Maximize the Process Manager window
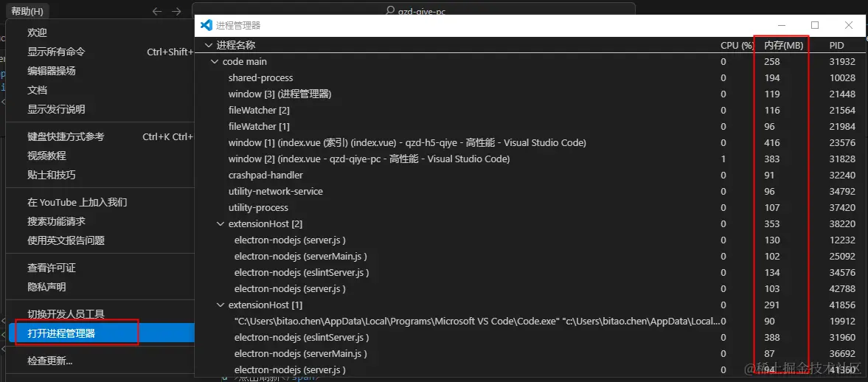 [815, 25]
